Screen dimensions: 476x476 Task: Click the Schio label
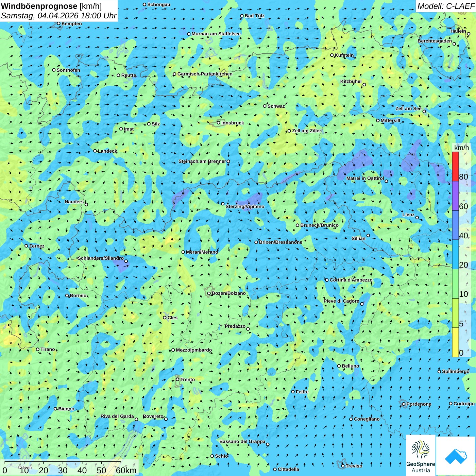coord(221,456)
